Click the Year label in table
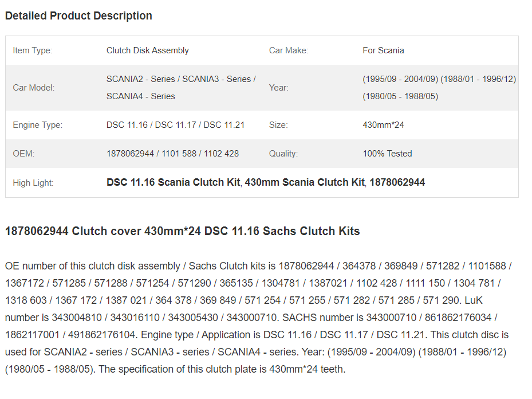 (278, 88)
